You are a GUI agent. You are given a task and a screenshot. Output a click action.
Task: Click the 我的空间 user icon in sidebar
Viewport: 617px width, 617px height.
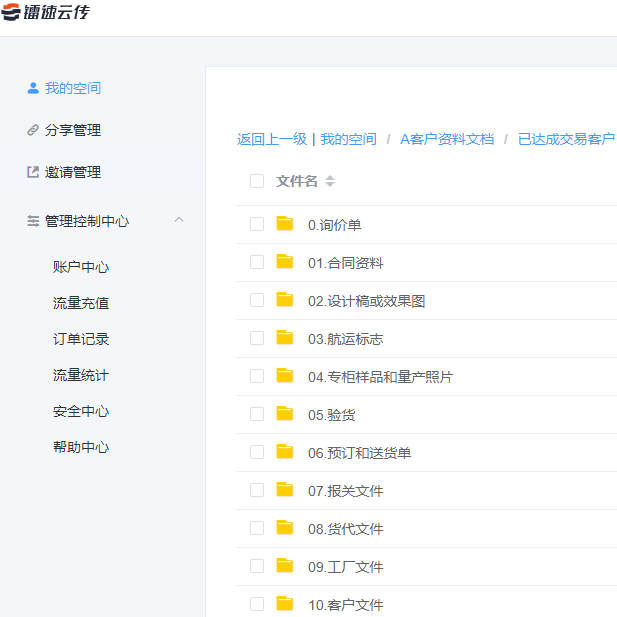pyautogui.click(x=33, y=88)
